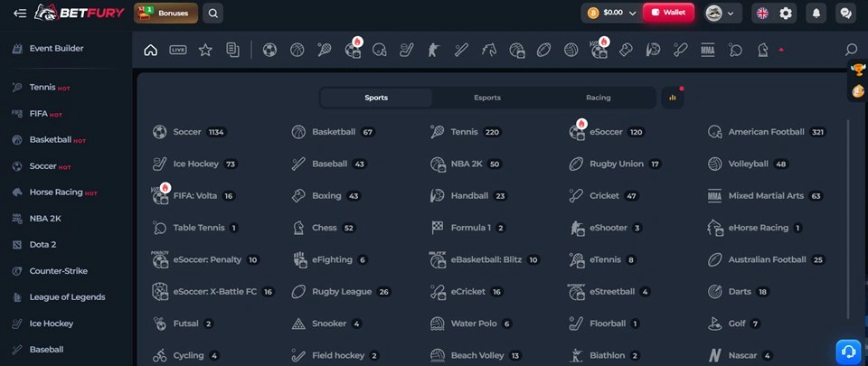Select Snooker 4

coord(327,324)
